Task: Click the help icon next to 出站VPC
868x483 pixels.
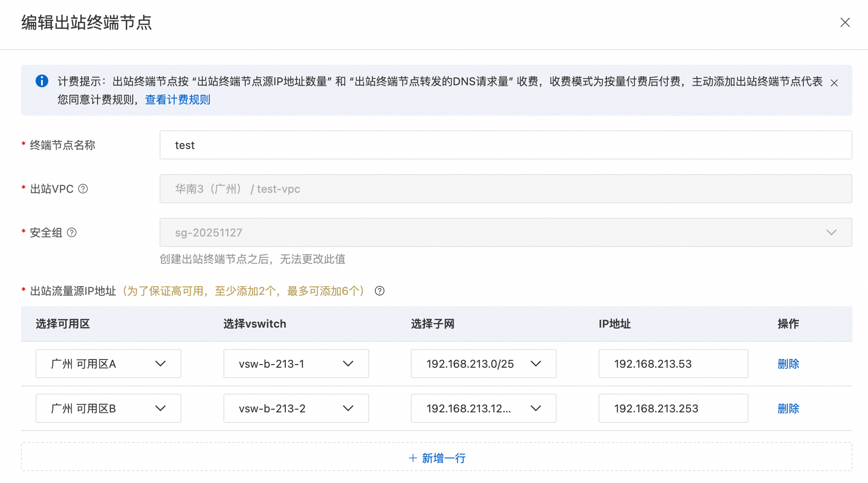Action: click(83, 189)
